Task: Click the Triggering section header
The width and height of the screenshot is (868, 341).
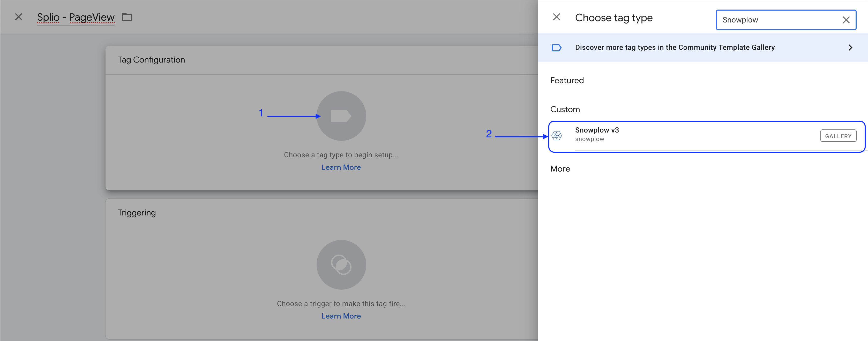Action: [137, 213]
